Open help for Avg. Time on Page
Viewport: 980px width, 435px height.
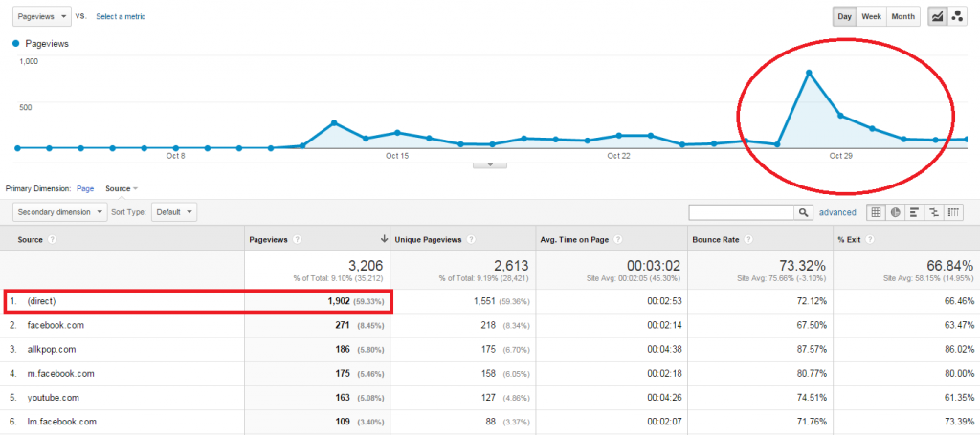[x=617, y=240]
